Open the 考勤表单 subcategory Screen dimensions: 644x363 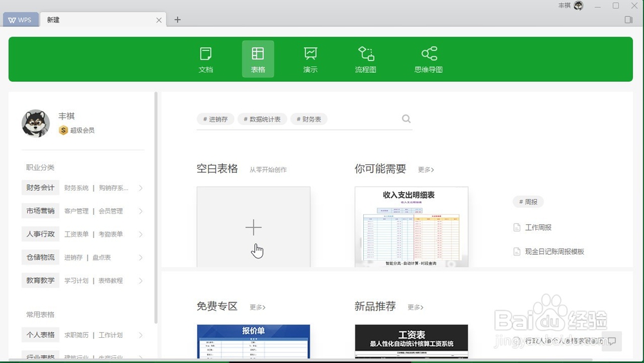(x=111, y=234)
